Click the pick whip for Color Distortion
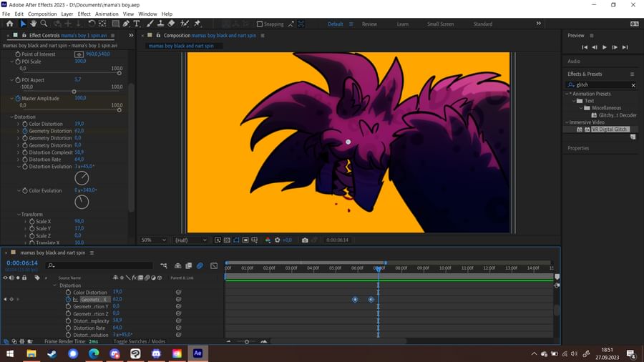 [x=178, y=292]
